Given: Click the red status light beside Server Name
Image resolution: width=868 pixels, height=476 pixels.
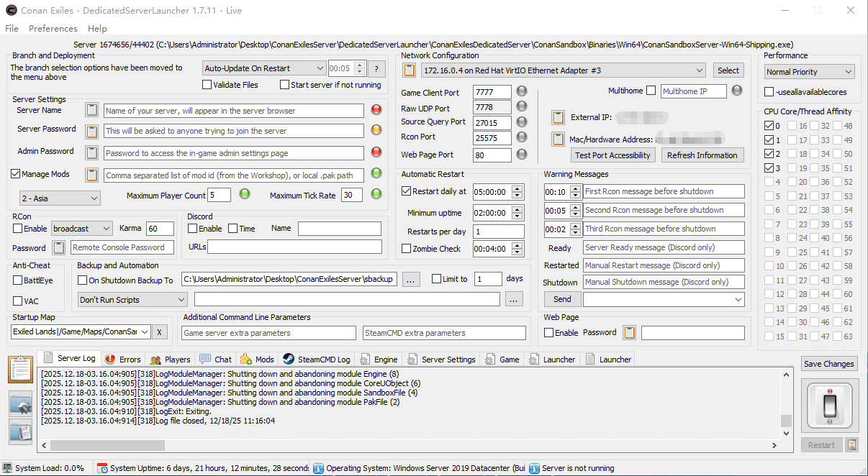Looking at the screenshot, I should click(376, 110).
